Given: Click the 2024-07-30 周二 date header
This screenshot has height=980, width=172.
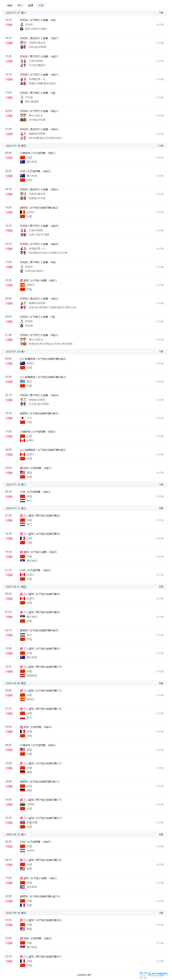Looking at the screenshot, I should pyautogui.click(x=16, y=485).
